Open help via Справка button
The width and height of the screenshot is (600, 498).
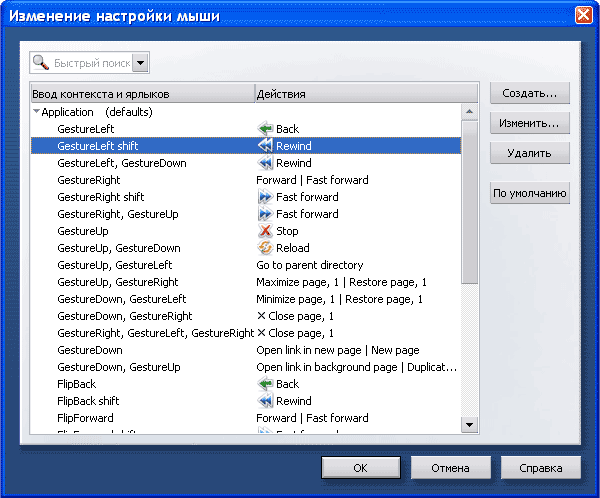coord(541,468)
